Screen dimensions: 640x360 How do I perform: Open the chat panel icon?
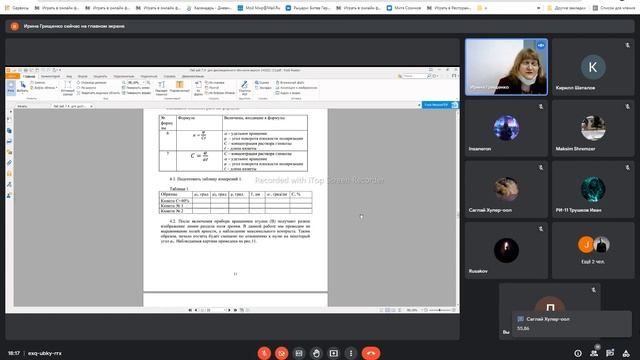click(x=610, y=353)
